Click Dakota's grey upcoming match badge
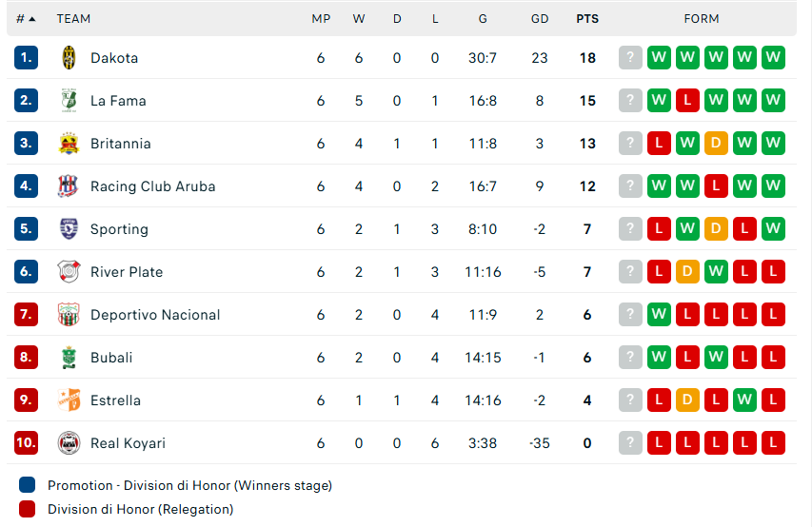Screen dimensions: 812x527 (630, 58)
